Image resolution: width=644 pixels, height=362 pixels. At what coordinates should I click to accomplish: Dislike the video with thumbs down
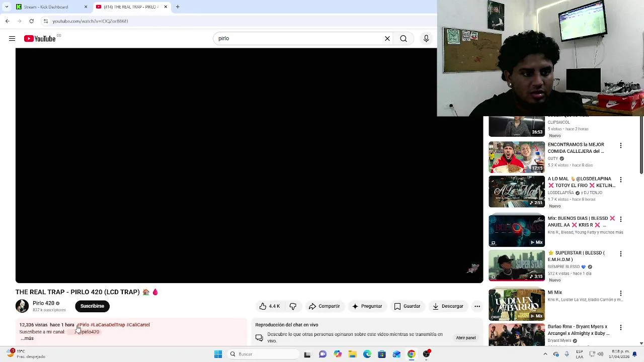(293, 306)
